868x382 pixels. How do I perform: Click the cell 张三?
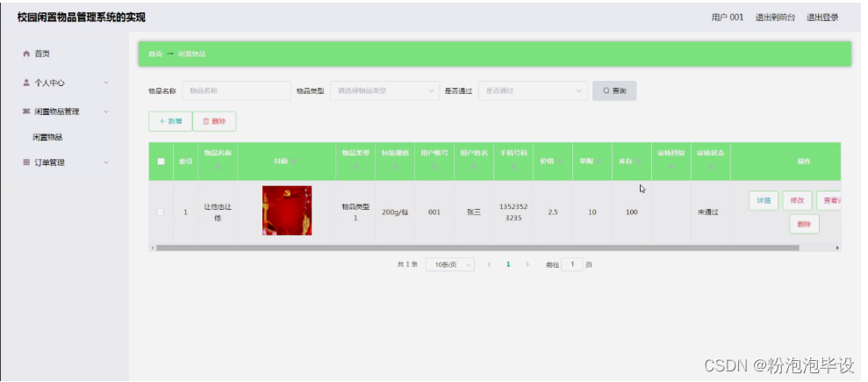[474, 212]
